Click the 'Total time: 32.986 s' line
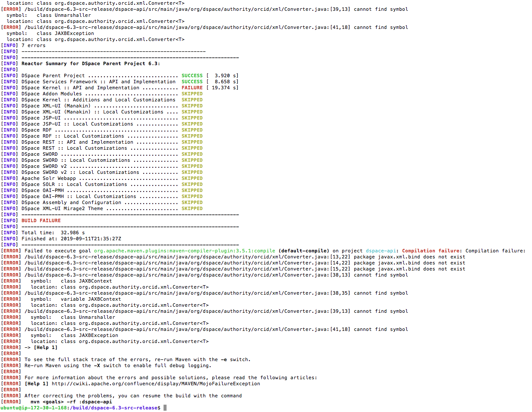Viewport: 532px width, 412px height. (43, 233)
